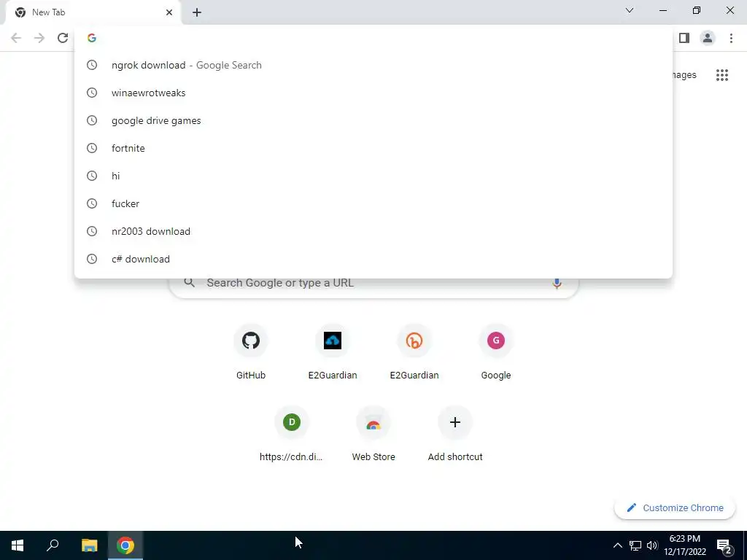The width and height of the screenshot is (747, 560).
Task: Click the Search Google or type a URL box
Action: click(373, 283)
